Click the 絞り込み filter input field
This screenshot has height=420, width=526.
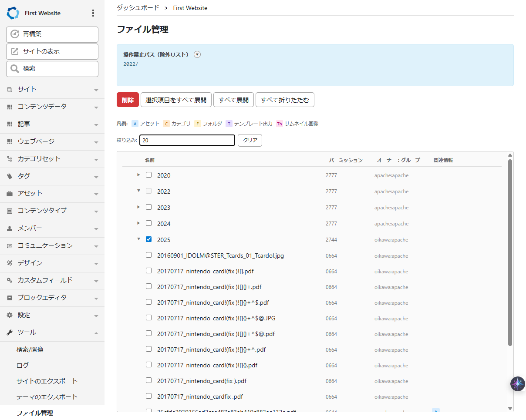[x=187, y=140]
